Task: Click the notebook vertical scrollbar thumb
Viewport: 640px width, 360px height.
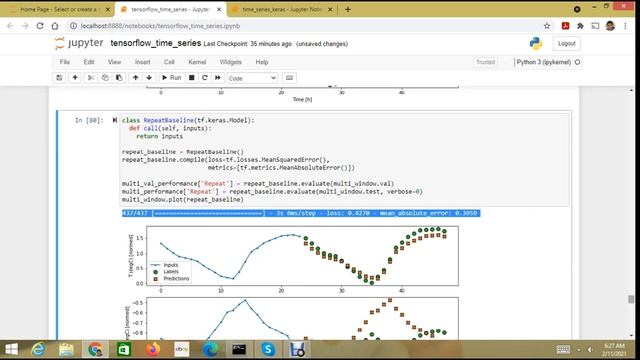Action: point(631,299)
